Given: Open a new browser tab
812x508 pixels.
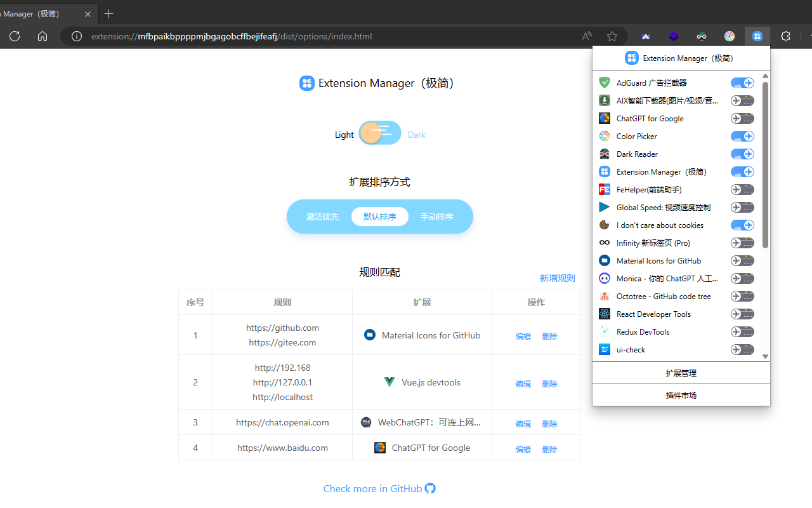Looking at the screenshot, I should click(109, 13).
